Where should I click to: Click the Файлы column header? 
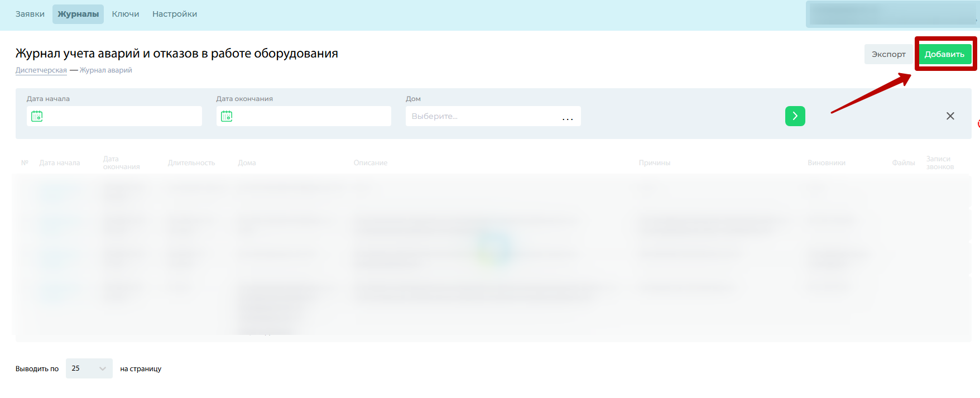[x=904, y=163]
